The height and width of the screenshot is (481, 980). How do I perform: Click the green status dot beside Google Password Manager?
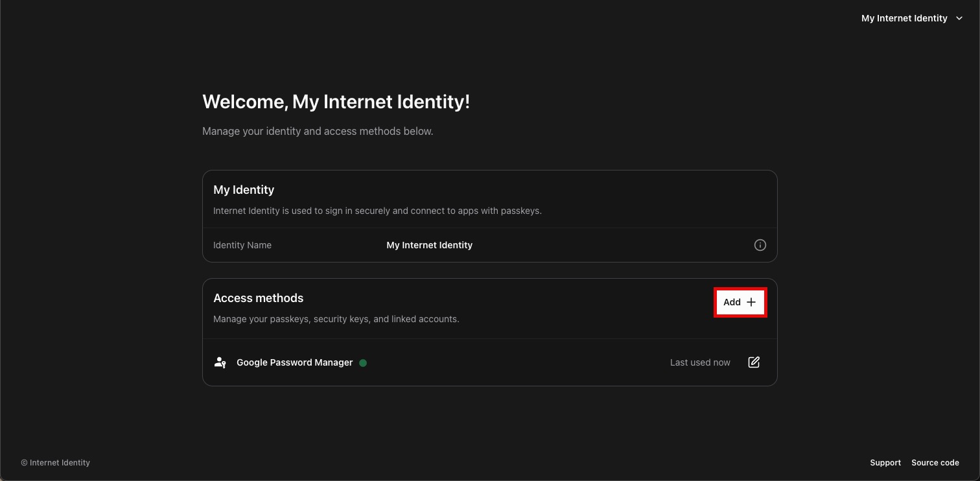[363, 363]
